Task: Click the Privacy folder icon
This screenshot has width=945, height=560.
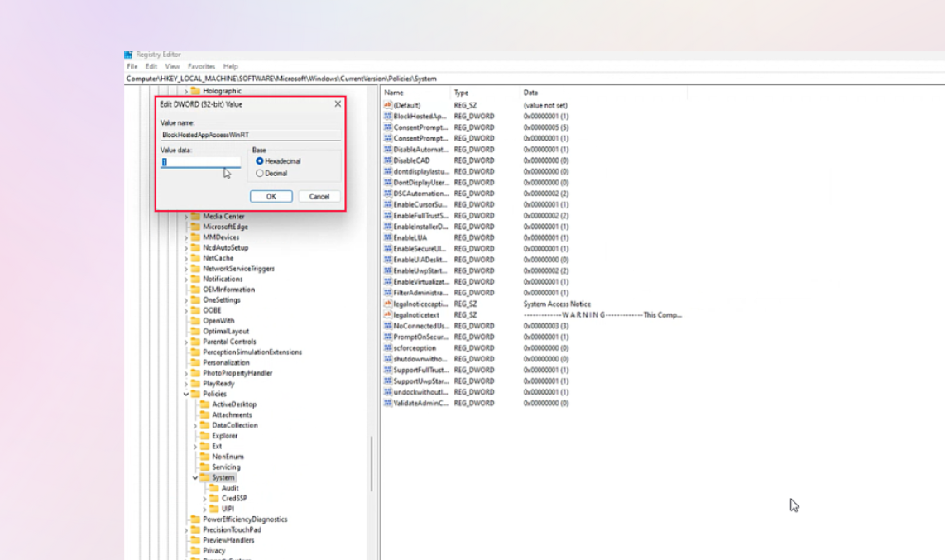Action: pos(195,550)
